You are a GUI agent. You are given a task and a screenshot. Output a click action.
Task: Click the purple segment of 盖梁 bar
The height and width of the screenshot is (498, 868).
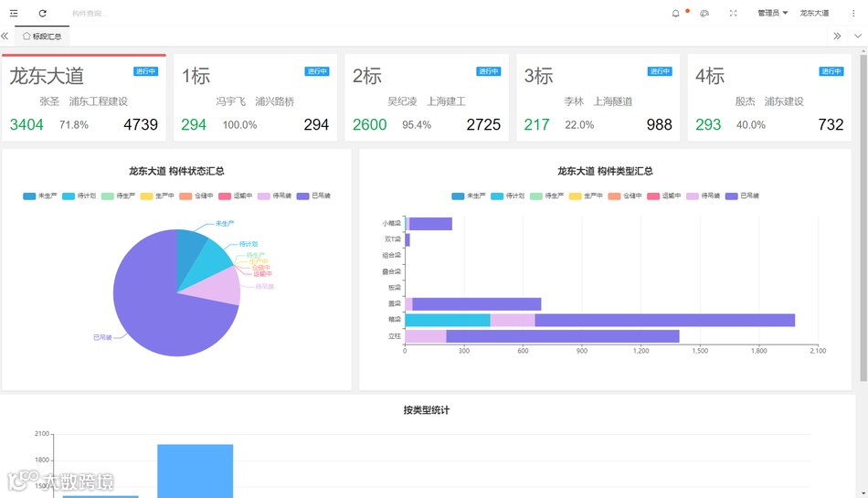coord(477,303)
